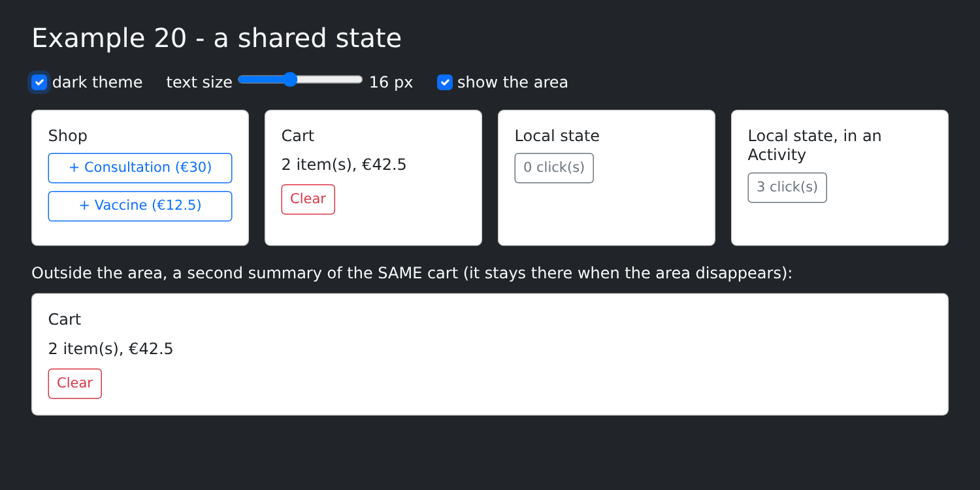This screenshot has height=490, width=980.
Task: Click the 'Outside the area' description paragraph
Action: click(x=412, y=273)
